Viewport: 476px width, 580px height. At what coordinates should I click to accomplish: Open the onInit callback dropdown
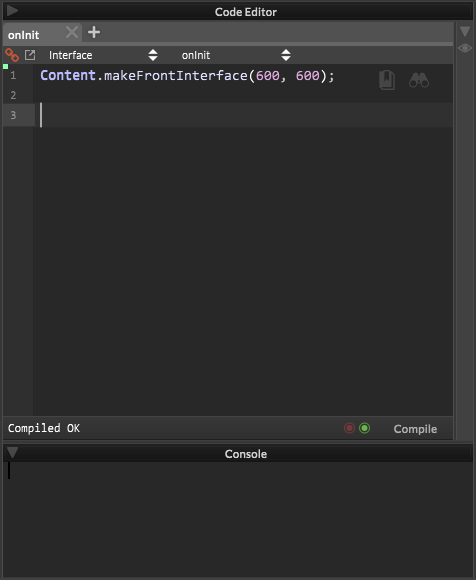(x=236, y=55)
